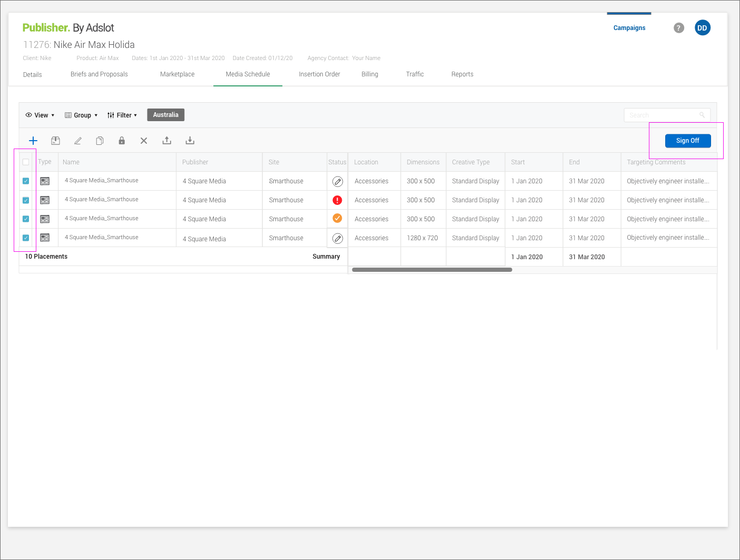Open the Briefs and Proposals tab
This screenshot has height=560, width=740.
point(99,74)
